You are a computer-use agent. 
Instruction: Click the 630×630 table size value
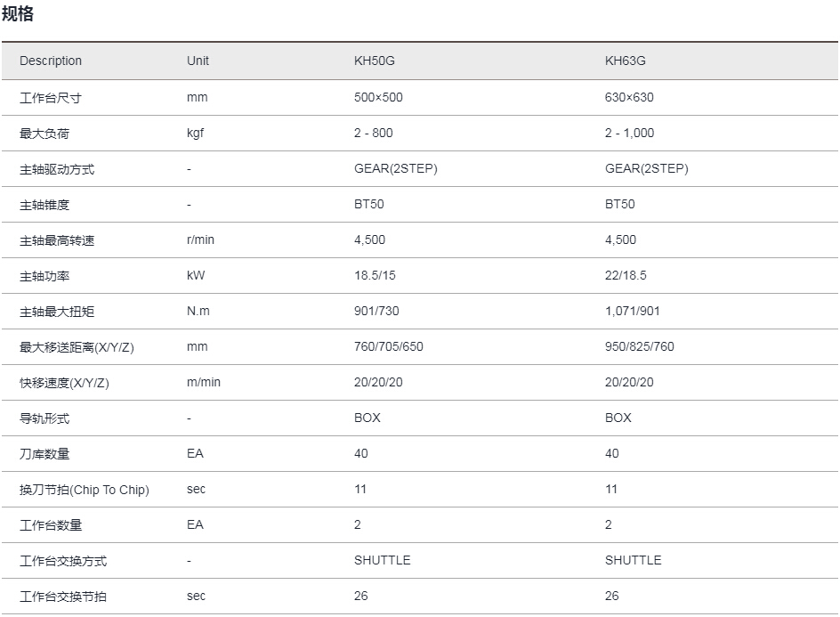628,97
